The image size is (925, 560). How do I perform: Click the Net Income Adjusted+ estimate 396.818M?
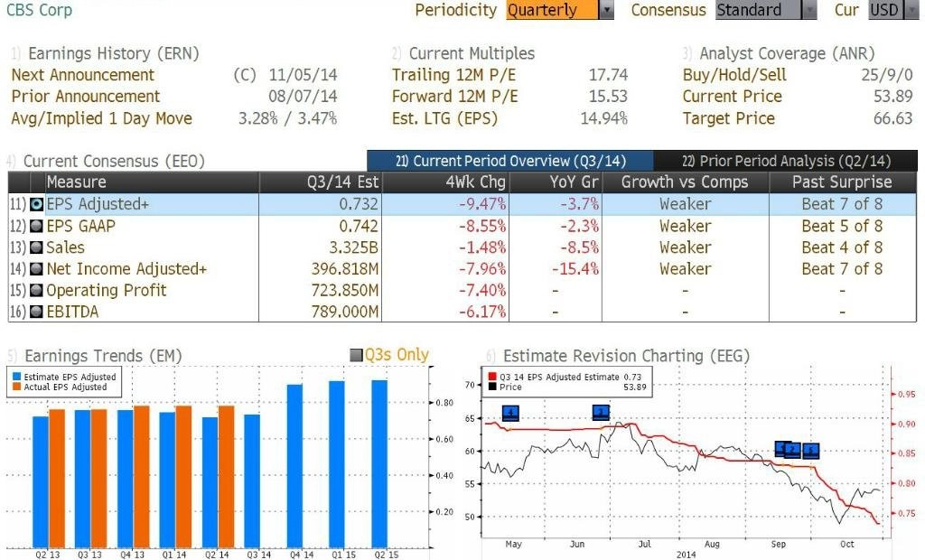(x=344, y=269)
